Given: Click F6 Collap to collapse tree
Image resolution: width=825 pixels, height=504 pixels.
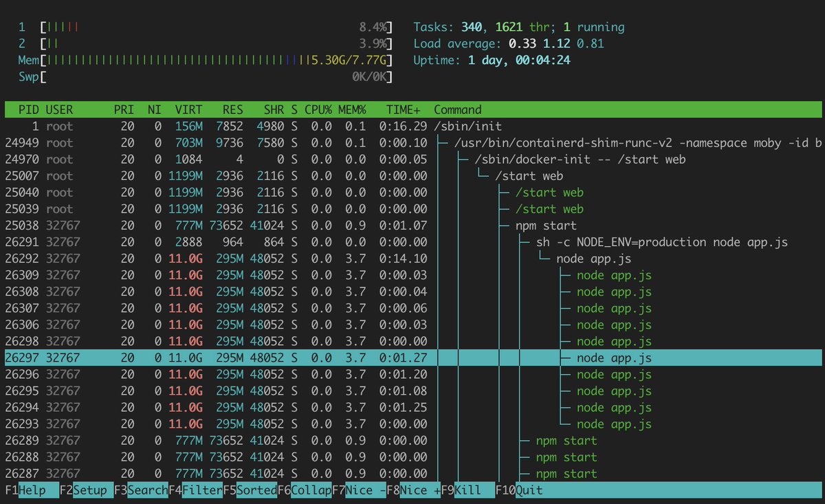Looking at the screenshot, I should [x=304, y=490].
